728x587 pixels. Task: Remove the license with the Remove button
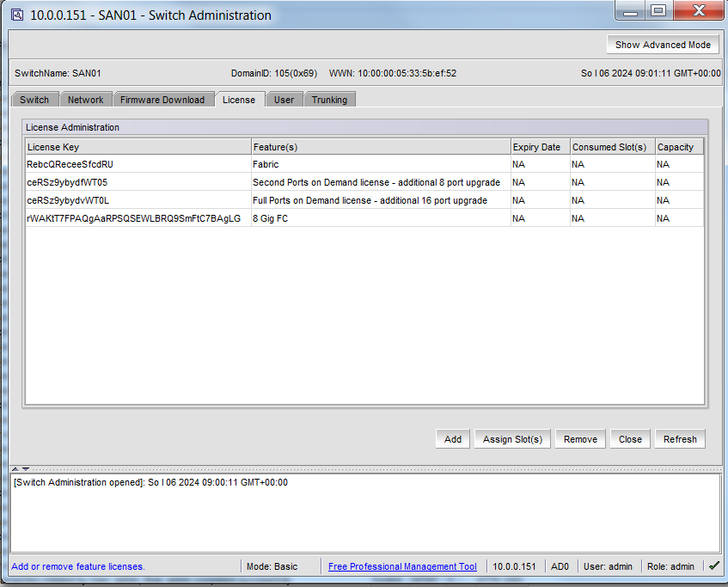tap(580, 439)
